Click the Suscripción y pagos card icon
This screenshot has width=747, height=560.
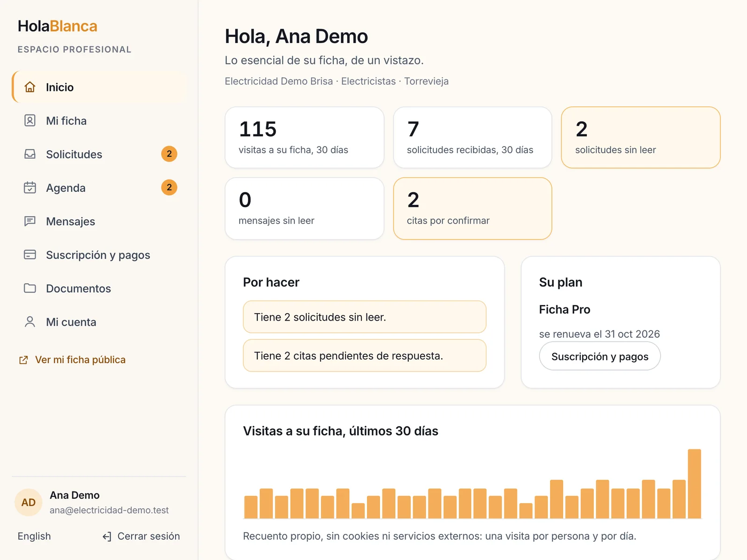click(x=30, y=255)
